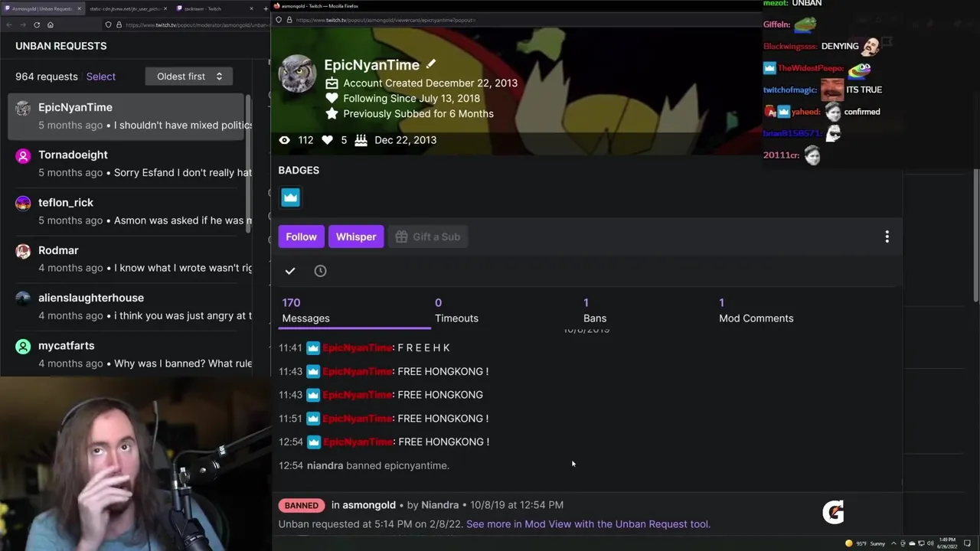The width and height of the screenshot is (980, 551).
Task: Open Rodmar unban request
Action: point(126,259)
